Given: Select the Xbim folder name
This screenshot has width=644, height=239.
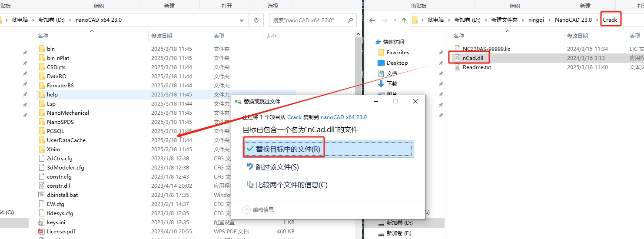Looking at the screenshot, I should click(x=53, y=149).
